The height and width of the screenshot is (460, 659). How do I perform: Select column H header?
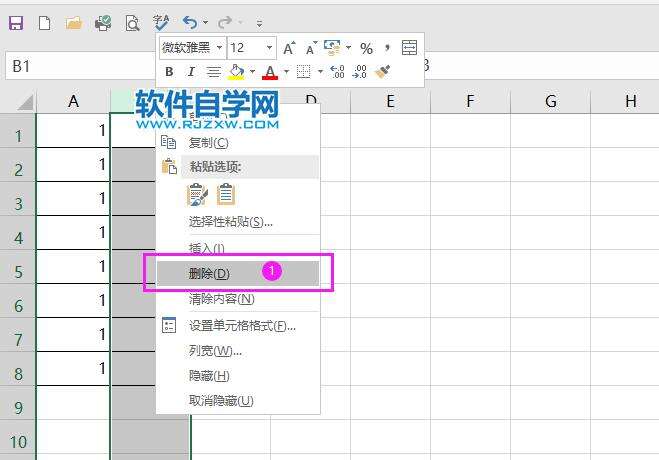point(625,101)
